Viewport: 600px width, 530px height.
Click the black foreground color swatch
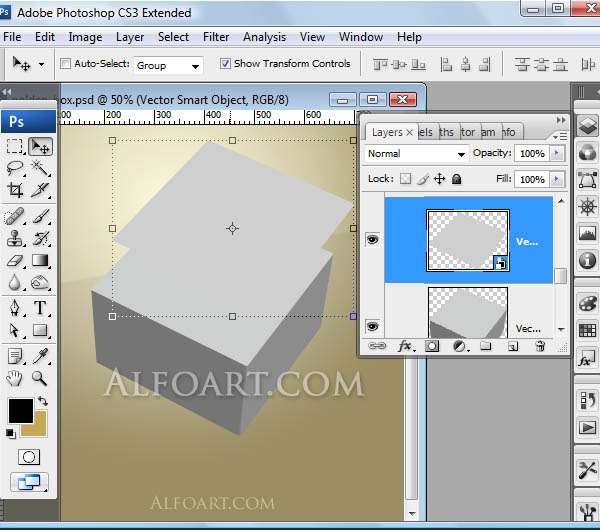21,411
